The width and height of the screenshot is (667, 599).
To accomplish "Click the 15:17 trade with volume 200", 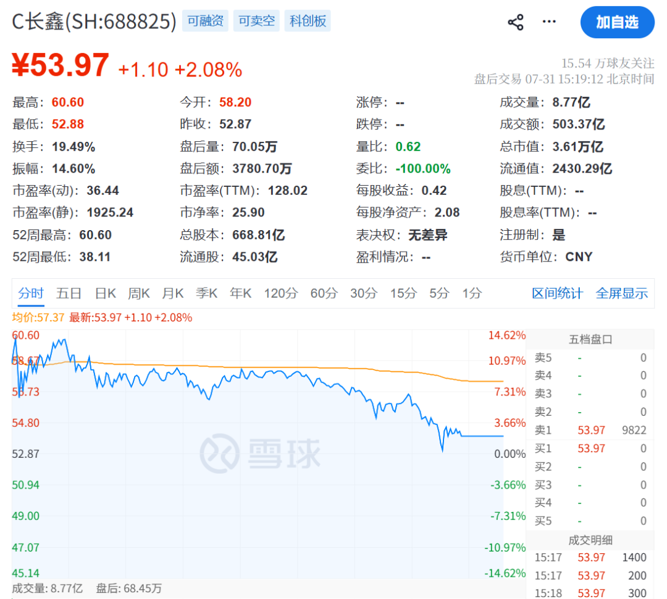I will click(x=590, y=576).
